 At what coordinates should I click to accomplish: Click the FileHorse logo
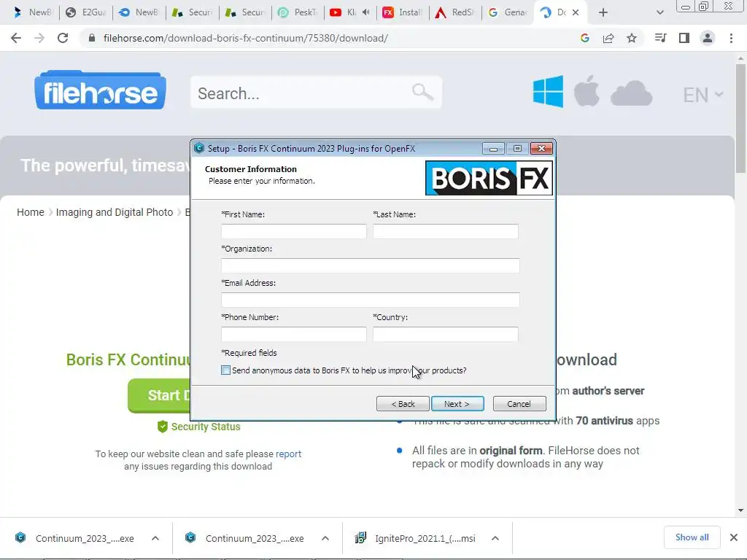100,90
